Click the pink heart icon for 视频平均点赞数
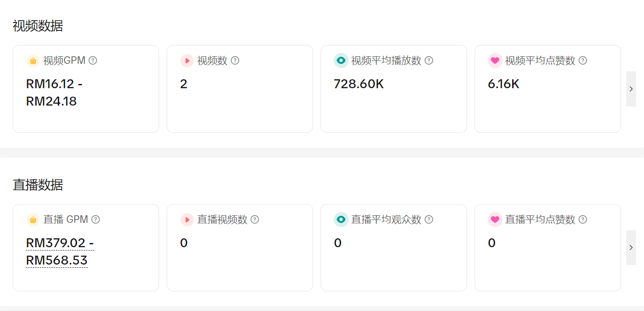Screen dimensions: 644x311 (x=495, y=61)
